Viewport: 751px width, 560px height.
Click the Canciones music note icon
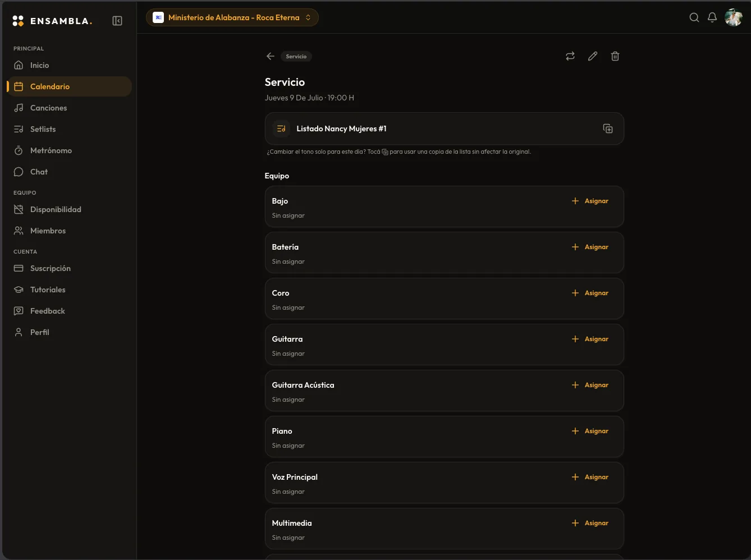pos(19,108)
